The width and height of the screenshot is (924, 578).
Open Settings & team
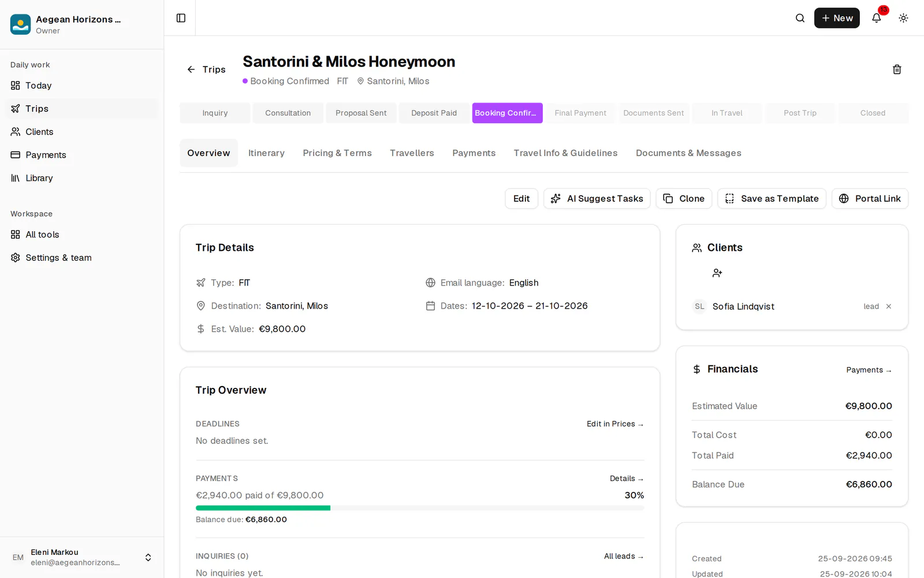tap(82, 258)
